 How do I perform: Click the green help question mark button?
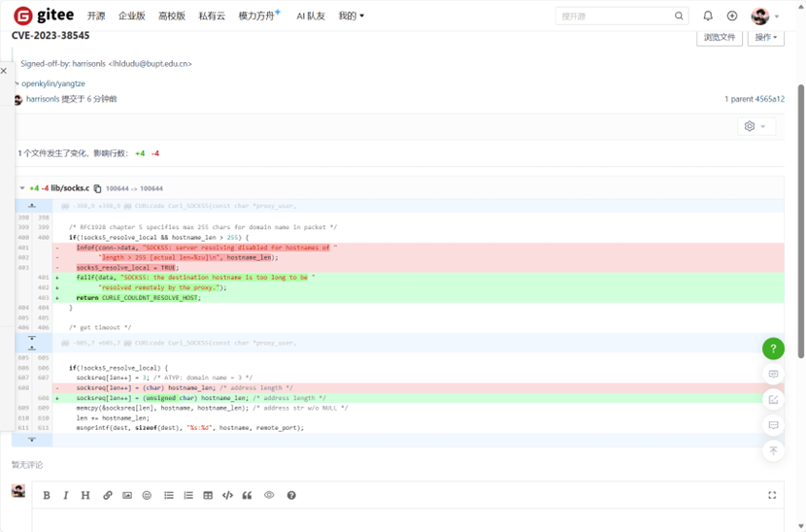coord(772,349)
